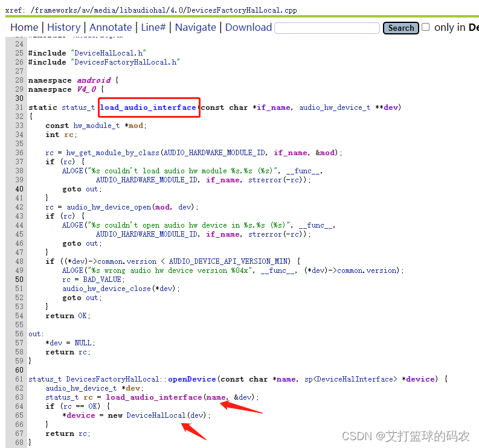Screen dimensions: 479x448
Task: Click ALOGE on line 38
Action: [x=72, y=171]
